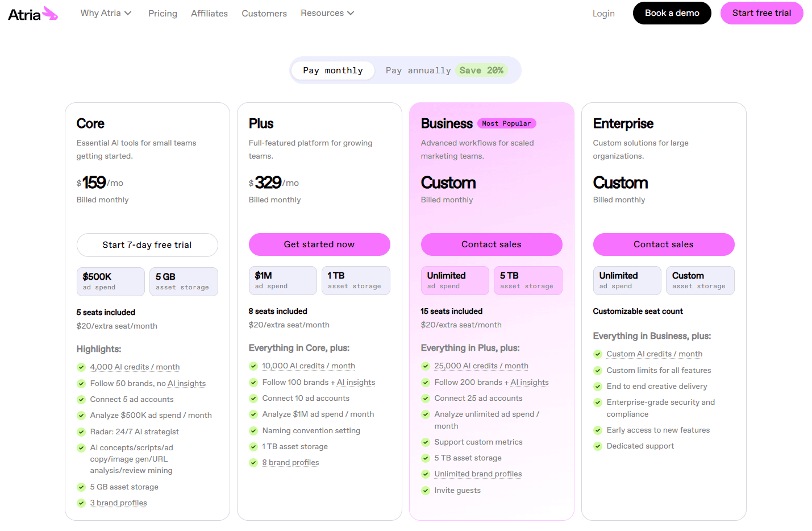The image size is (812, 531).
Task: Switch billing to Pay annually
Action: [x=418, y=70]
